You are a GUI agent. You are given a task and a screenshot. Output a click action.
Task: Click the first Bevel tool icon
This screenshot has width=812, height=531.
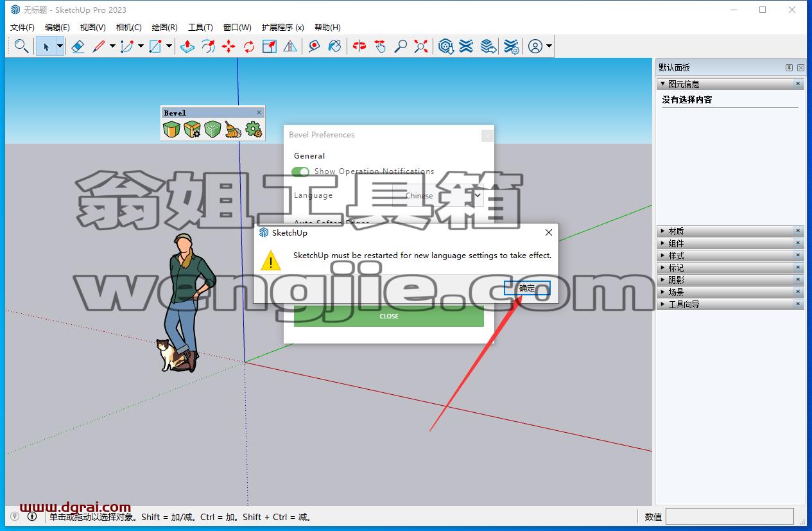(171, 130)
